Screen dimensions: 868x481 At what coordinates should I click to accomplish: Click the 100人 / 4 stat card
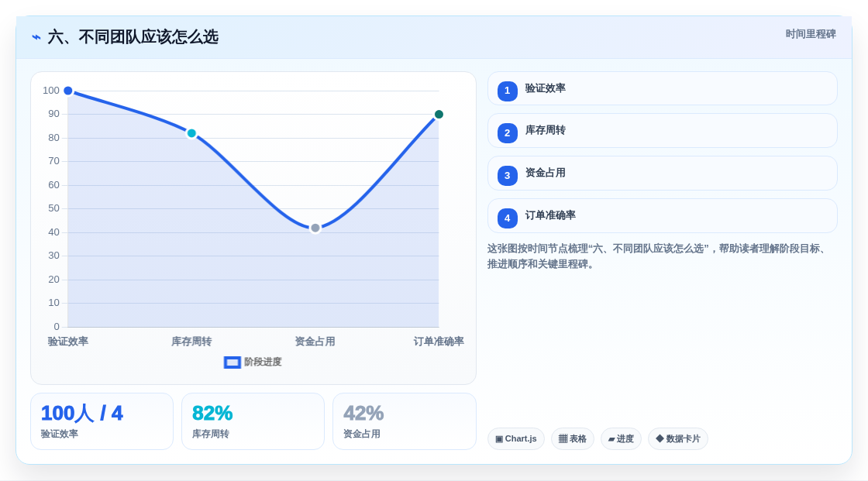coord(102,421)
